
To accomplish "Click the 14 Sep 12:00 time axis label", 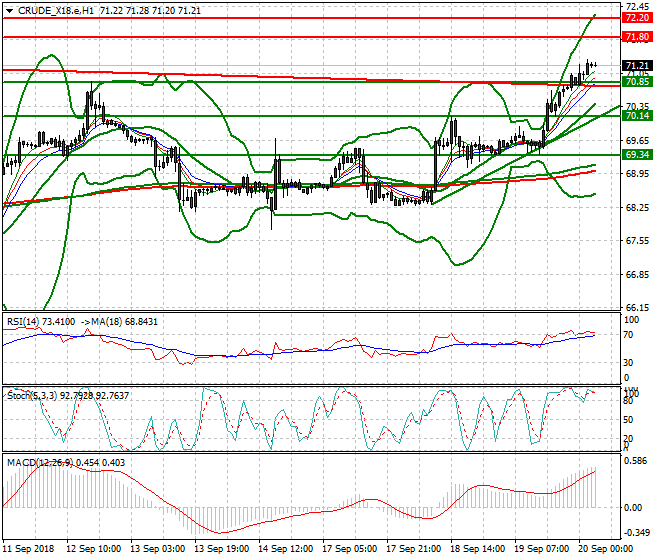I will coord(285,549).
